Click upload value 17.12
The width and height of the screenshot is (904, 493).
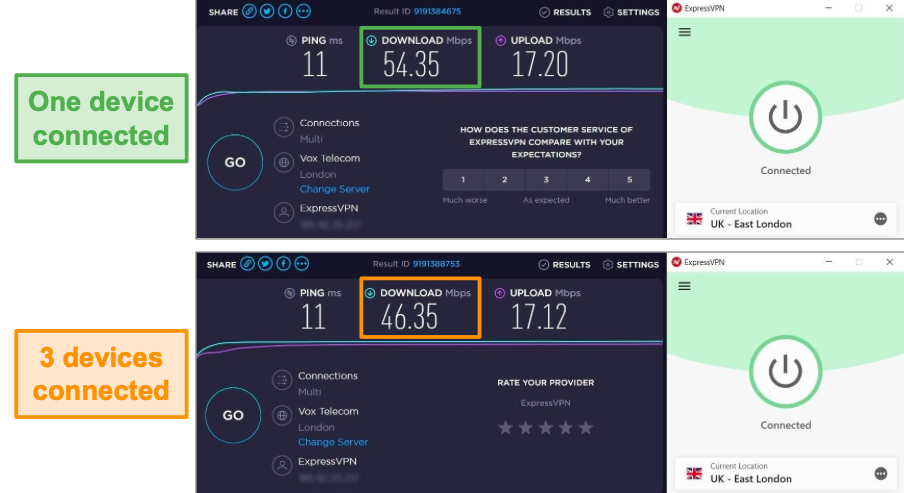539,317
